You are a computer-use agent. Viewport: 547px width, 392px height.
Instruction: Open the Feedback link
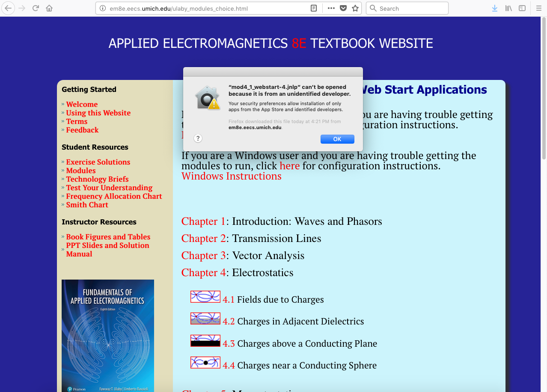[82, 130]
